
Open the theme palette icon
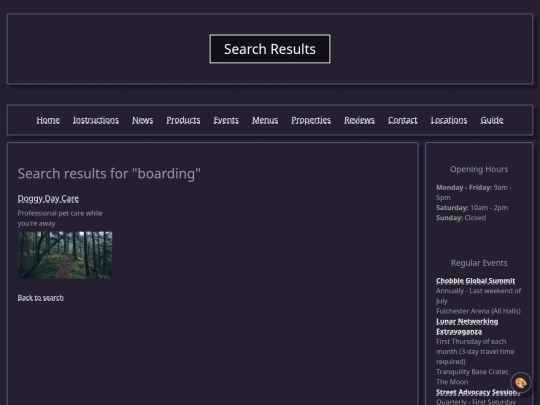(x=521, y=383)
